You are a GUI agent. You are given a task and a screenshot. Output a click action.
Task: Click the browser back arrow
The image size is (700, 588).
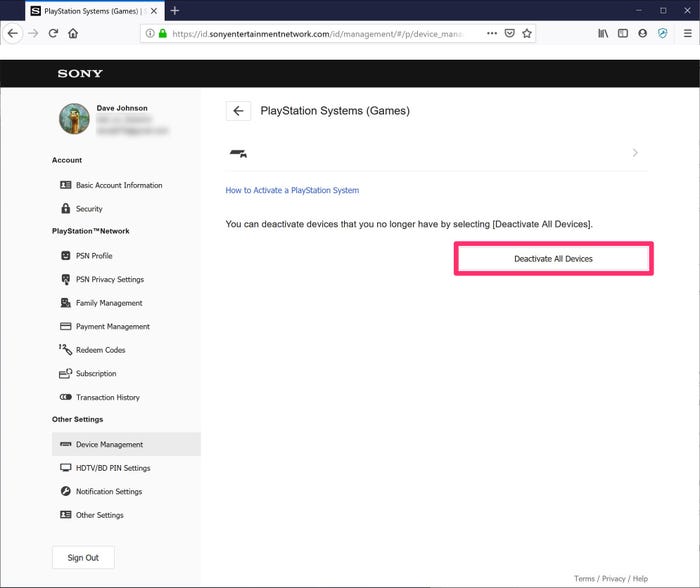click(x=13, y=33)
